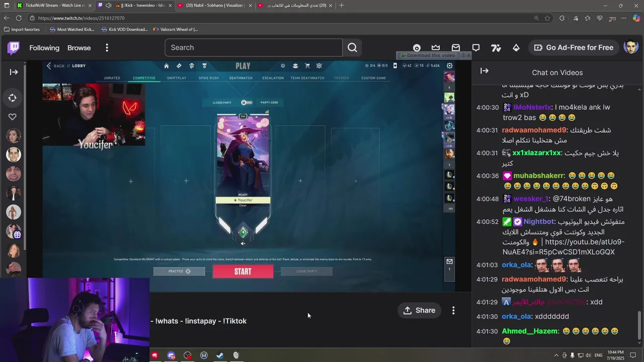
Task: Open the Valorant settings gear icon
Action: [x=449, y=65]
